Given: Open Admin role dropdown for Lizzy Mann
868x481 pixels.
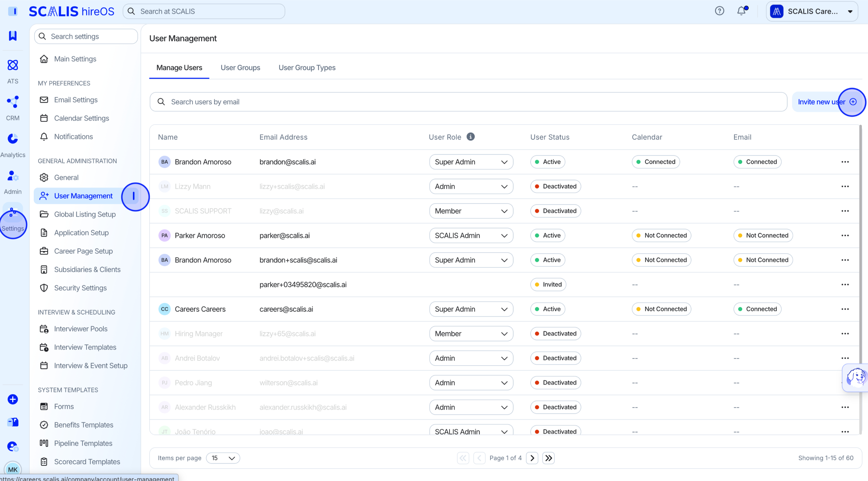Looking at the screenshot, I should pyautogui.click(x=471, y=186).
